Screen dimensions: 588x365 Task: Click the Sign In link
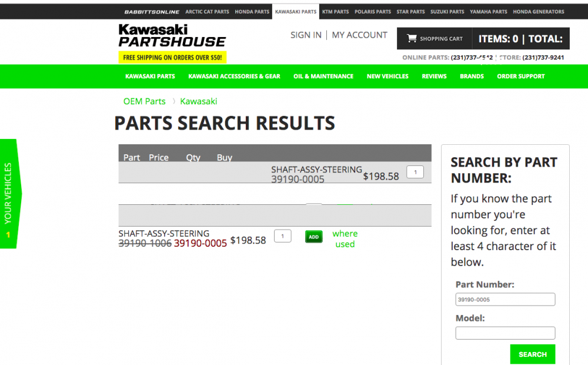pyautogui.click(x=306, y=35)
